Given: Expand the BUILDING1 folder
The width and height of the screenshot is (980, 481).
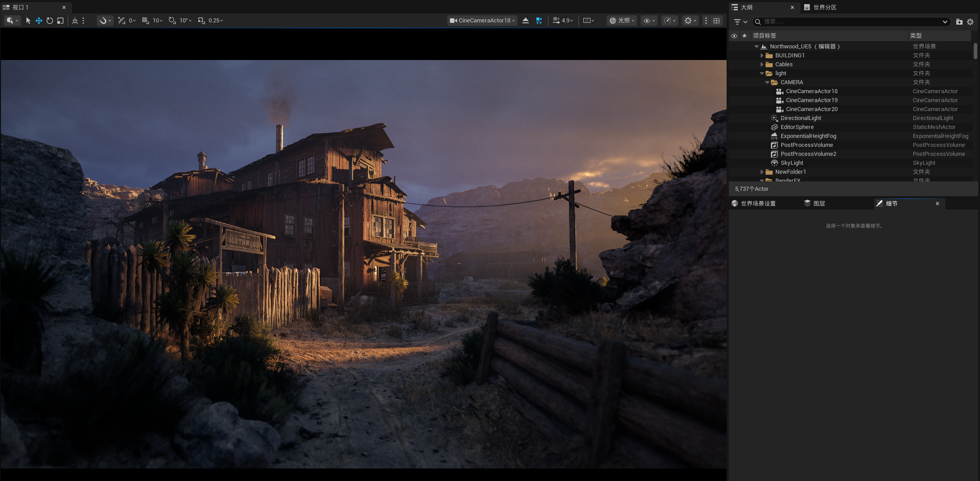Looking at the screenshot, I should 762,56.
